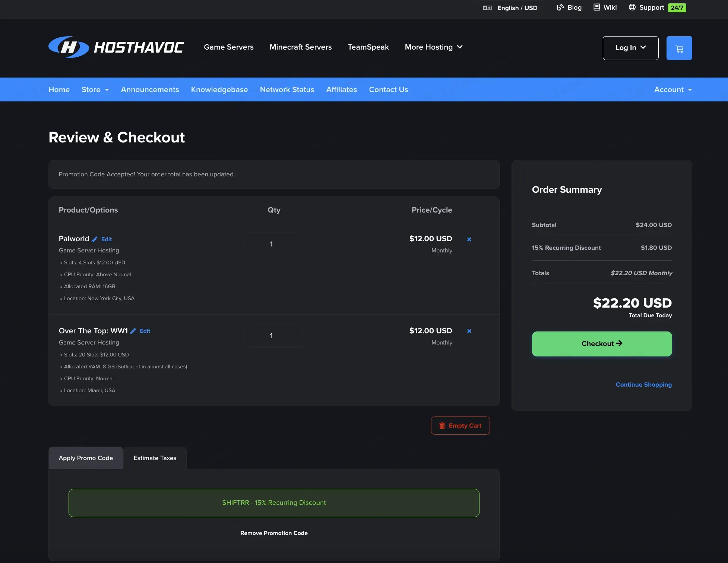The height and width of the screenshot is (563, 728).
Task: Click Remove Promotion Code button
Action: [274, 533]
